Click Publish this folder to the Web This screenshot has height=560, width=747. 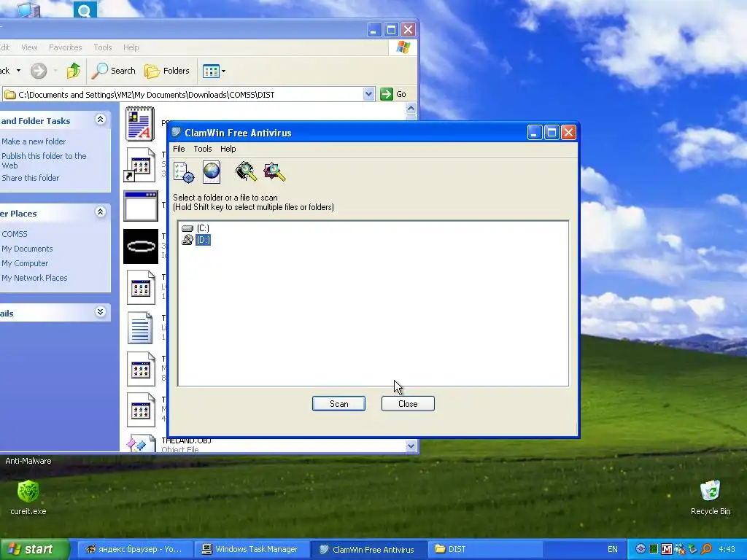click(x=44, y=160)
